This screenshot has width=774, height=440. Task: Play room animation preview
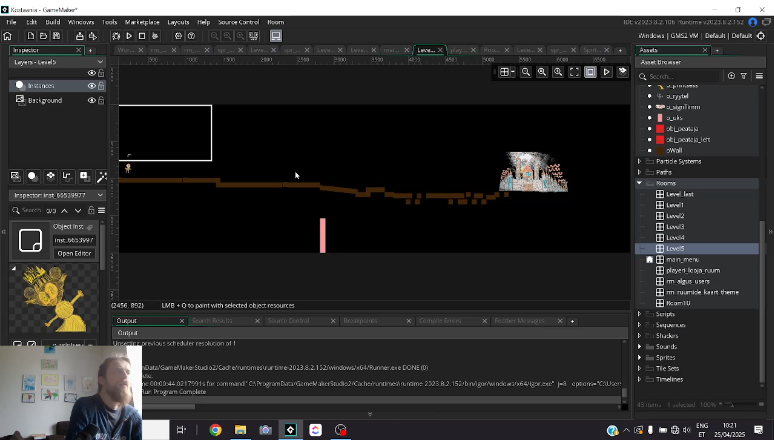click(x=607, y=72)
